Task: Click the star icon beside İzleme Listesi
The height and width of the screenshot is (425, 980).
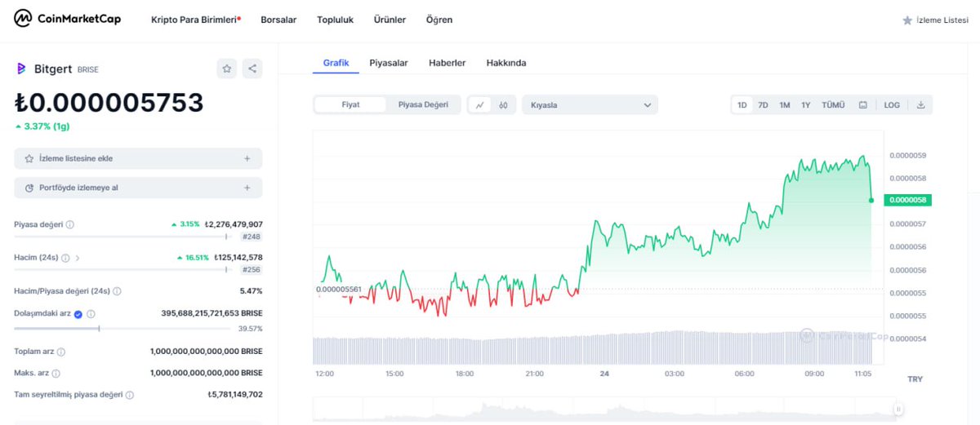Action: tap(907, 20)
